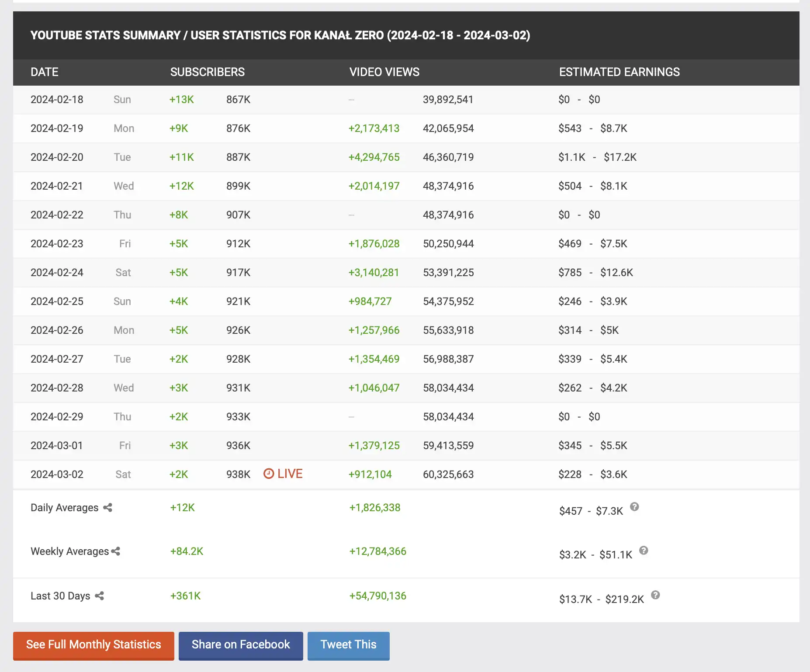The height and width of the screenshot is (672, 810).
Task: Click the VIDEO VIEWS column header
Action: [x=384, y=72]
